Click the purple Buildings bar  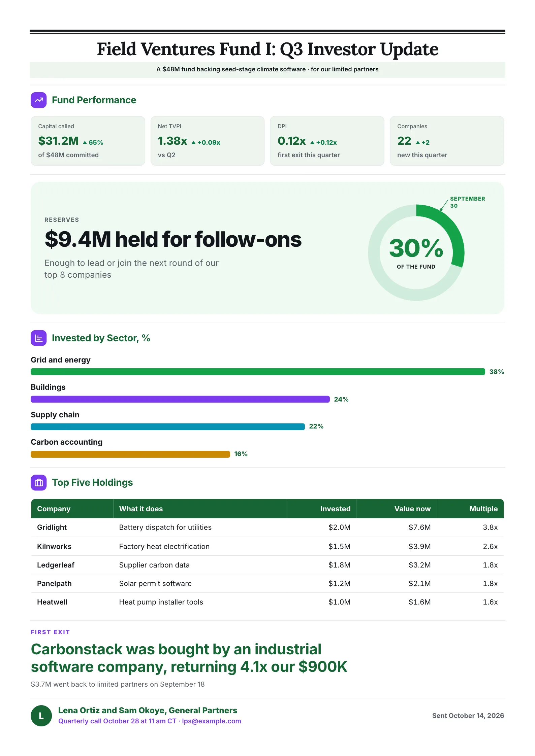(x=180, y=399)
